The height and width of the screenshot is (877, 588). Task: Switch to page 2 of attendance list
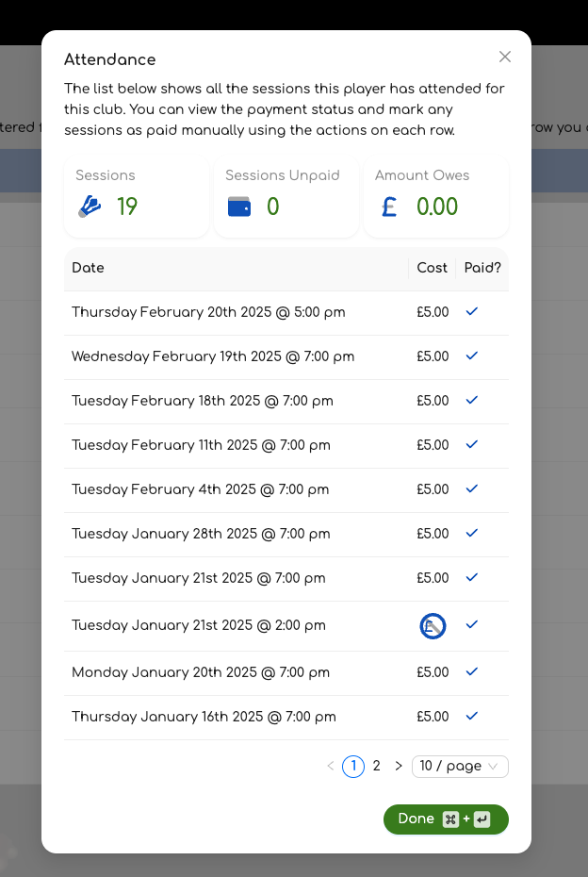coord(376,766)
